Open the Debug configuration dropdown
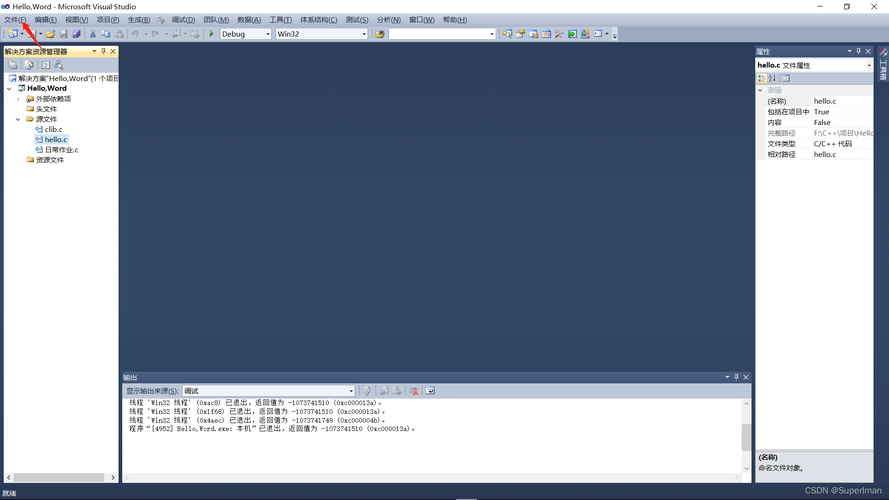Image resolution: width=889 pixels, height=500 pixels. coord(268,34)
